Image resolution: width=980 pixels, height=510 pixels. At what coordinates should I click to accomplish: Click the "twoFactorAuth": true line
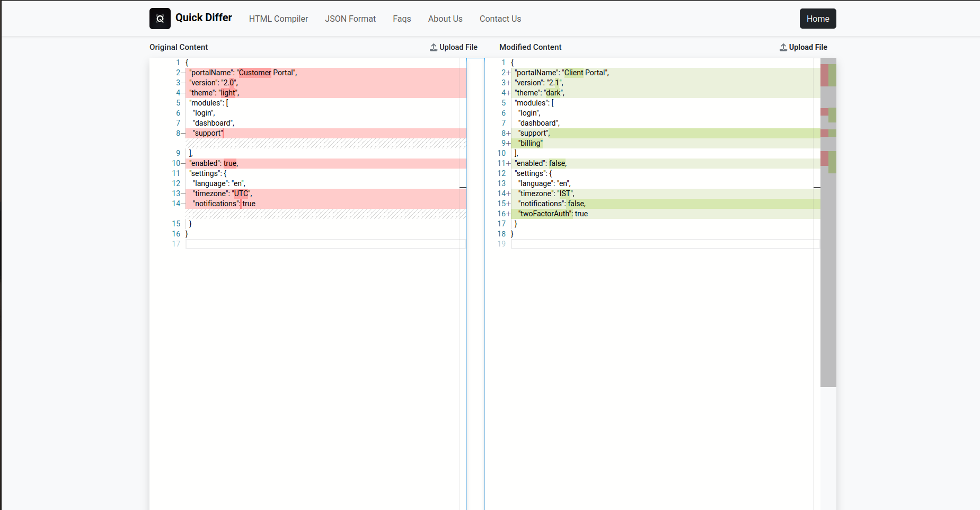coord(665,214)
